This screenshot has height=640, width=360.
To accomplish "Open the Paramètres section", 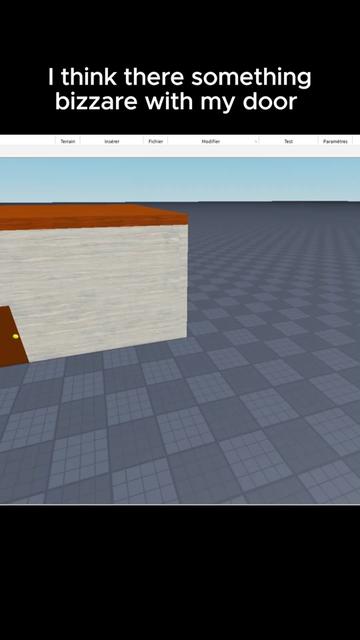I will (335, 141).
